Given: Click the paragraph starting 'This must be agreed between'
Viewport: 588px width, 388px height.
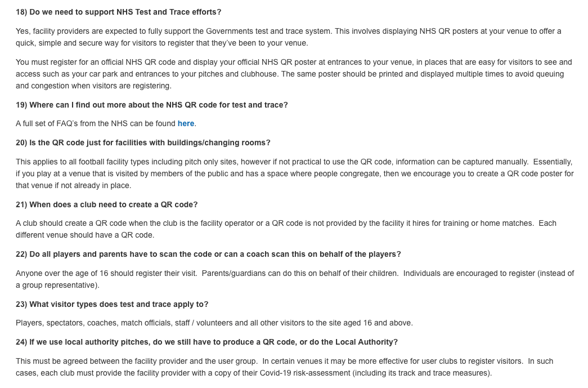Looking at the screenshot, I should tap(284, 367).
